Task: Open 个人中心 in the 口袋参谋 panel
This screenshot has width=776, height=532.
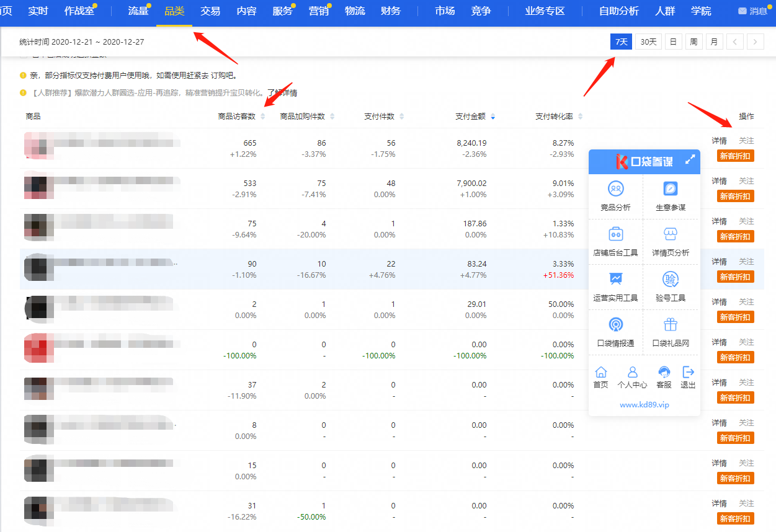Action: pyautogui.click(x=632, y=377)
